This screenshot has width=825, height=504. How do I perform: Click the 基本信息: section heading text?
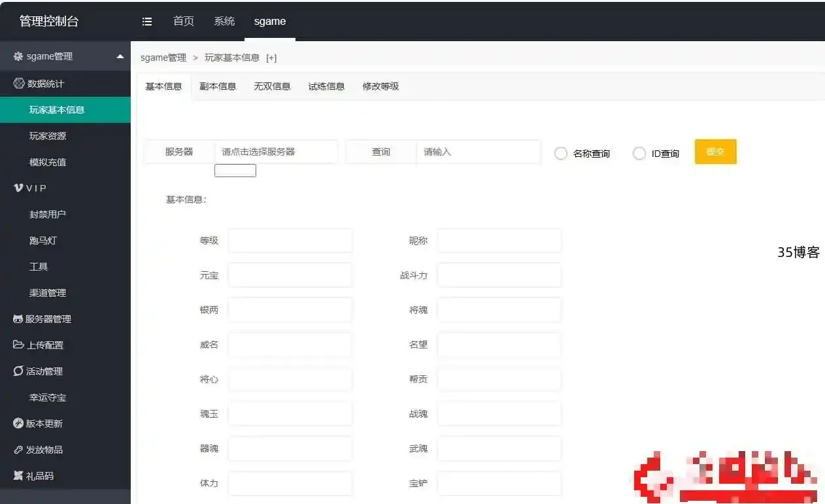[x=186, y=199]
